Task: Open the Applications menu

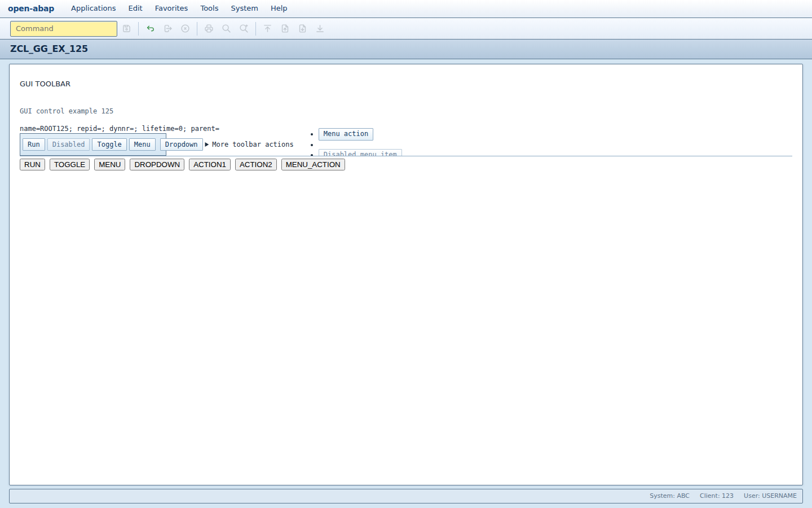Action: coord(94,8)
